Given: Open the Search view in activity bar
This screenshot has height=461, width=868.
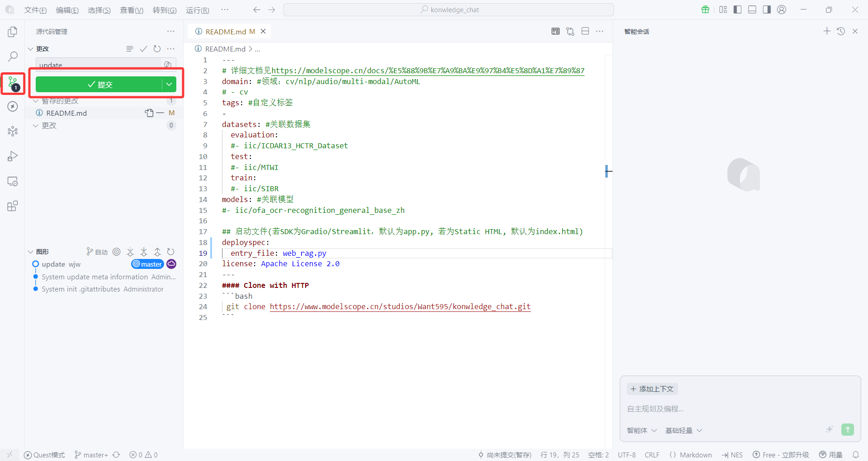Looking at the screenshot, I should pyautogui.click(x=13, y=56).
